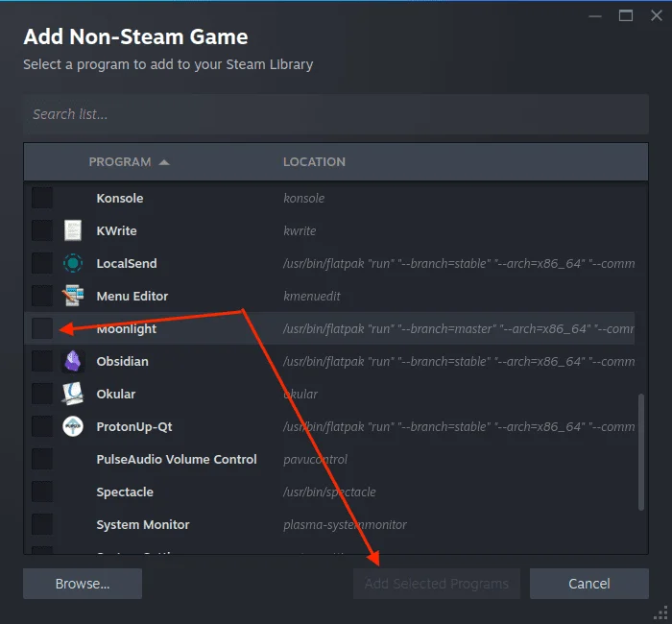Tick the ProtonUp-Qt checkbox

[42, 426]
